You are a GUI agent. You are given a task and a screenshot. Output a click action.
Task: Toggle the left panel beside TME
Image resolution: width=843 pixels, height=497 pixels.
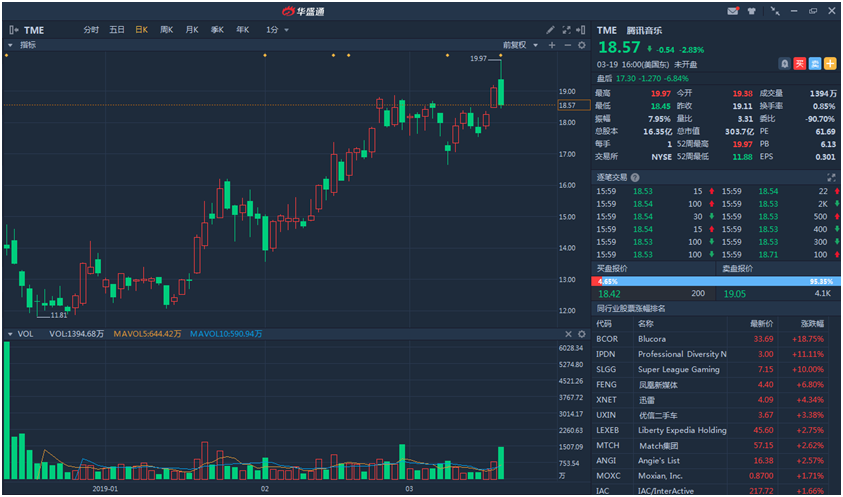15,30
